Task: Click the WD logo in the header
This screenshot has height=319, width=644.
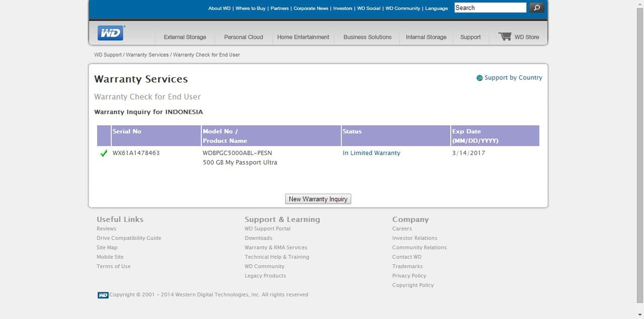Action: [x=111, y=33]
